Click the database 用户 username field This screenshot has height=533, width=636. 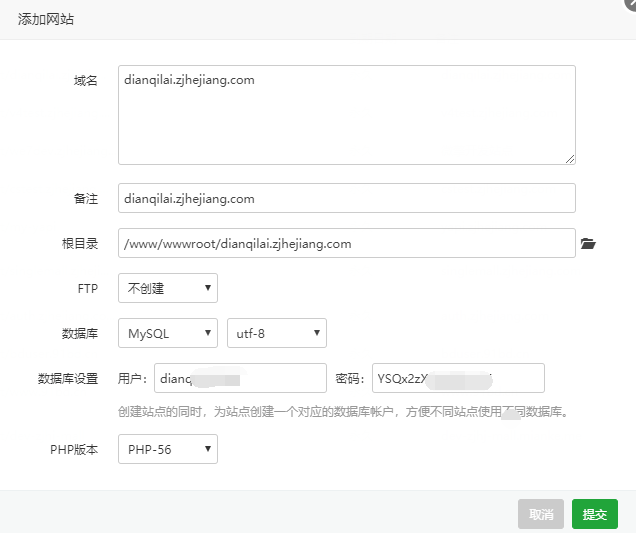[x=240, y=378]
